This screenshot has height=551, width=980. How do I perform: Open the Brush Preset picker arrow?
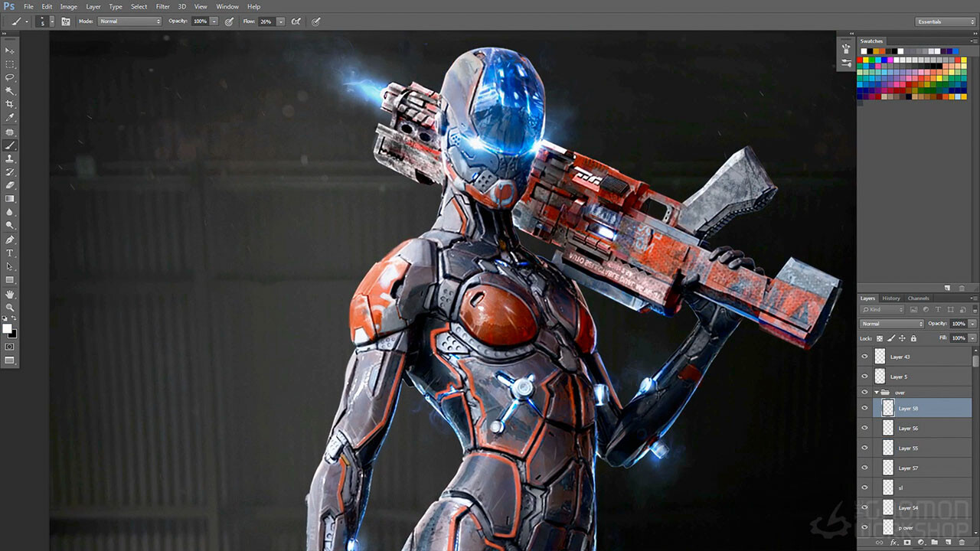[52, 21]
